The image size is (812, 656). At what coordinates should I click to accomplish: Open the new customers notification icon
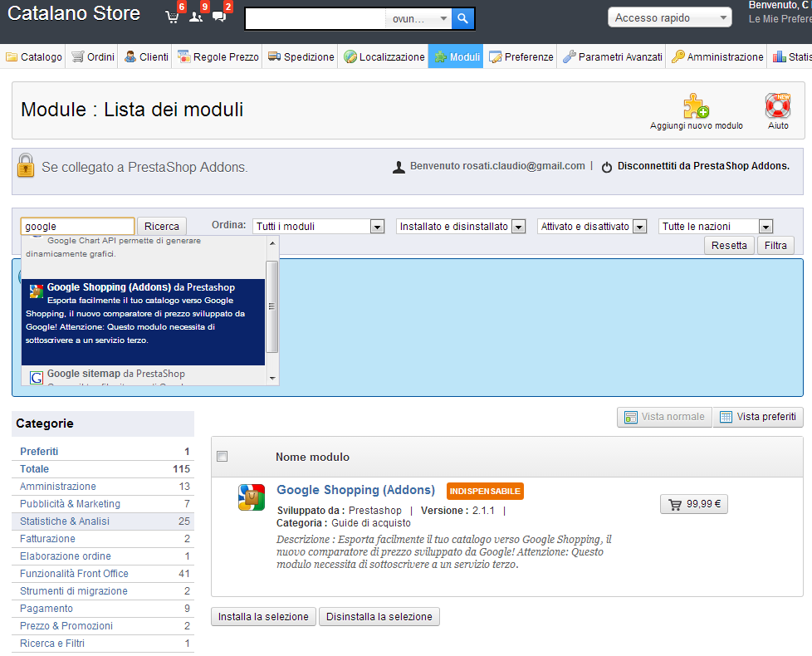click(196, 17)
